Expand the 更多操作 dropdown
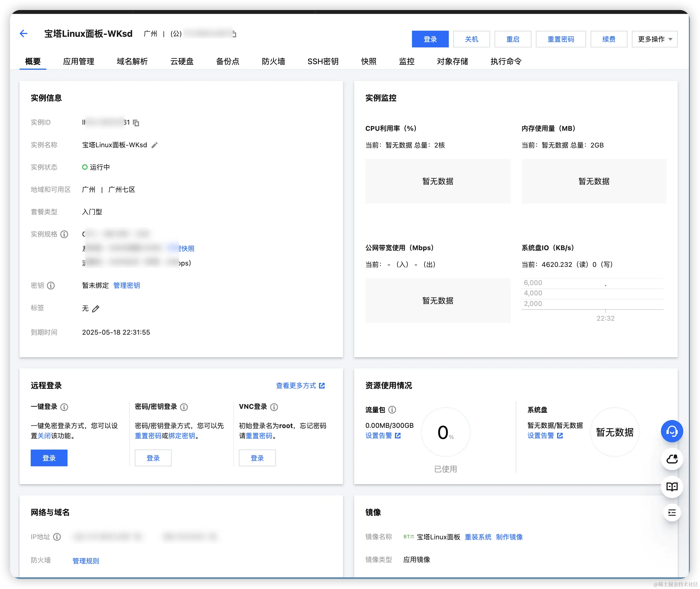700x589 pixels. point(654,39)
